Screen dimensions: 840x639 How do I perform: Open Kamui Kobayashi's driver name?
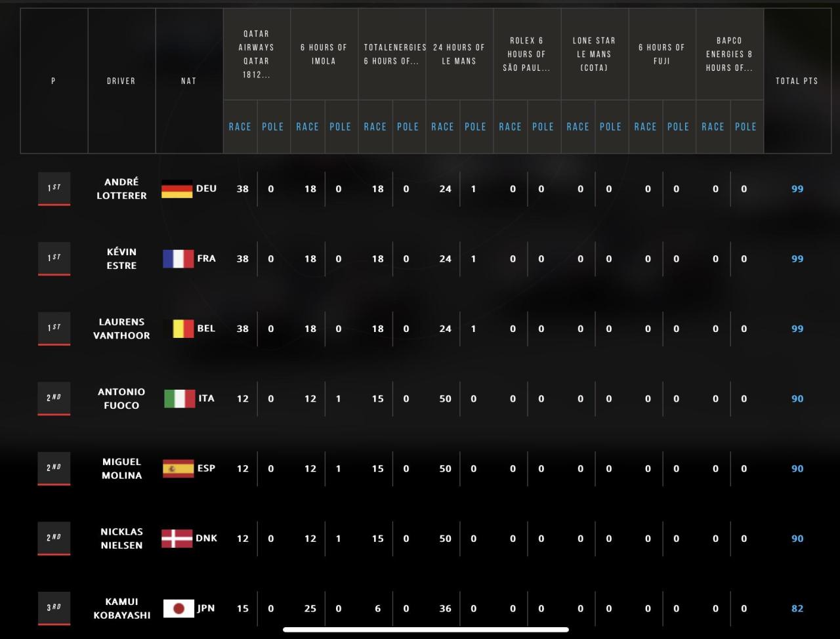[x=121, y=608]
